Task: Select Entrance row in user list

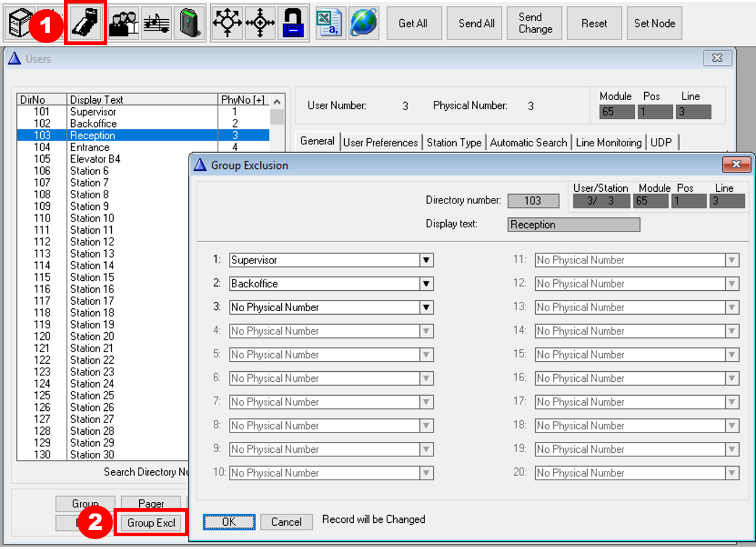Action: point(90,147)
